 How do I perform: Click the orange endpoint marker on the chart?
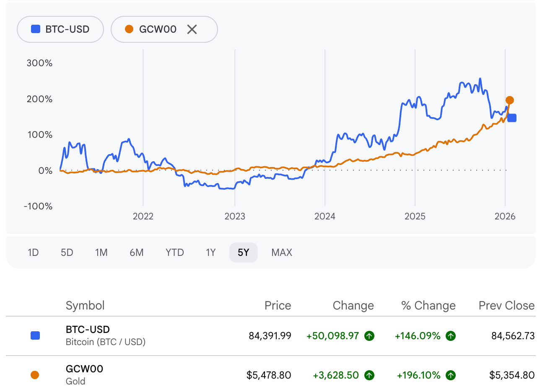(x=509, y=100)
